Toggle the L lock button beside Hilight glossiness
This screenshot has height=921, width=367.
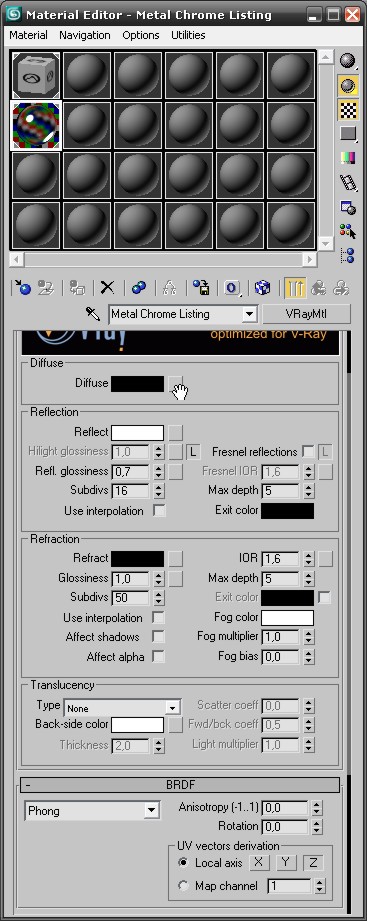point(193,451)
